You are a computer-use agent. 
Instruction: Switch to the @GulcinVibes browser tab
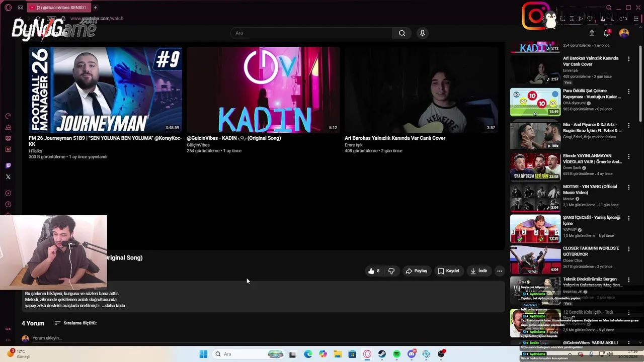pyautogui.click(x=58, y=8)
